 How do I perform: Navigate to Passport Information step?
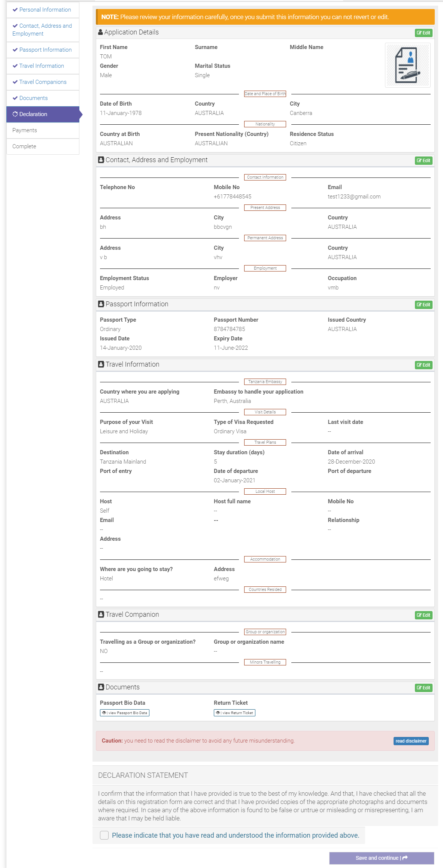pos(43,50)
